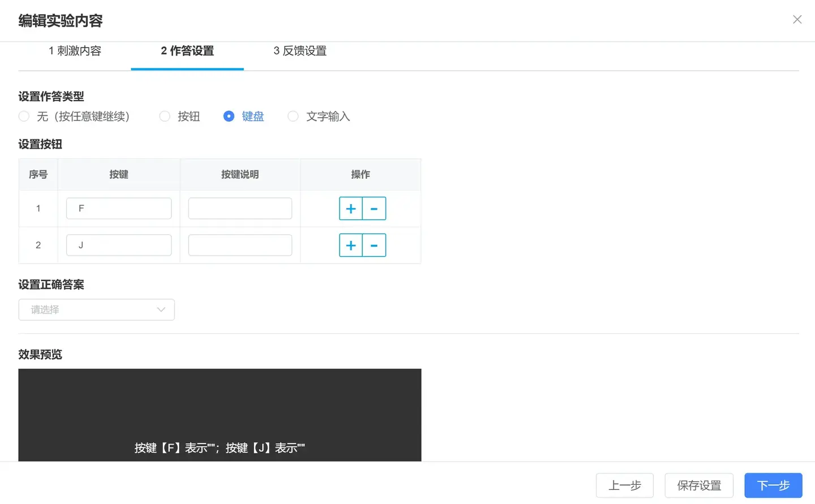Open the 设置正确答案 dropdown

[96, 310]
